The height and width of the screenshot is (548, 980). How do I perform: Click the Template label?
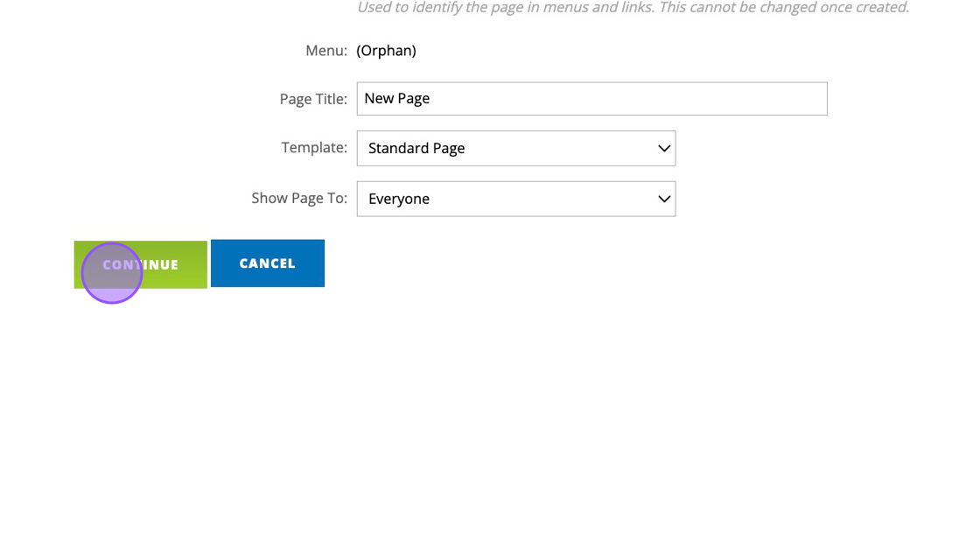coord(314,148)
